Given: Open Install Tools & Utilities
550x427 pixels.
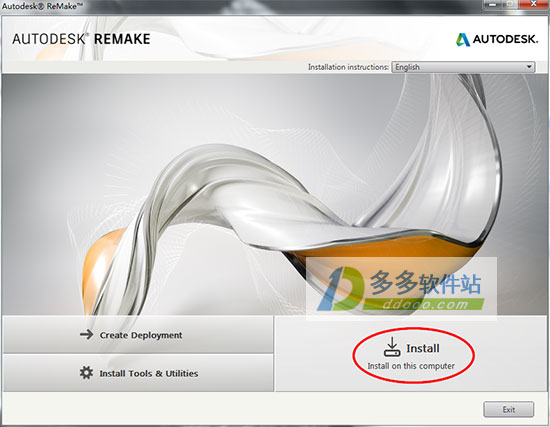Looking at the screenshot, I should (x=138, y=373).
